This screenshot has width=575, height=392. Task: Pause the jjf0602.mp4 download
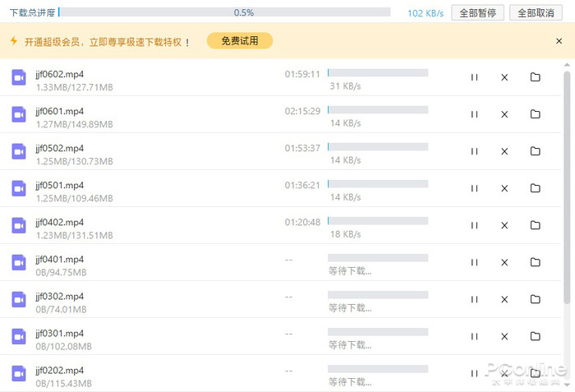[474, 77]
